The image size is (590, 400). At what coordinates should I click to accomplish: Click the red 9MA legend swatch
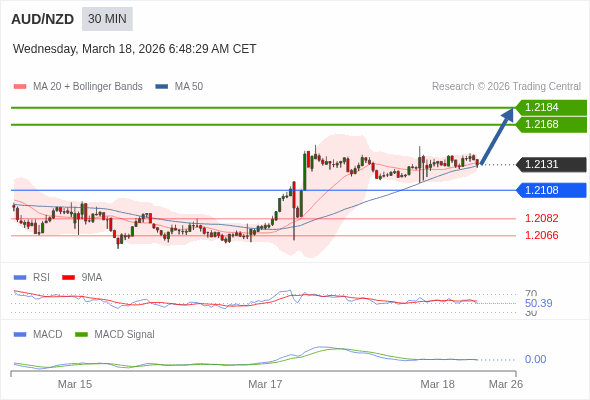click(x=68, y=278)
